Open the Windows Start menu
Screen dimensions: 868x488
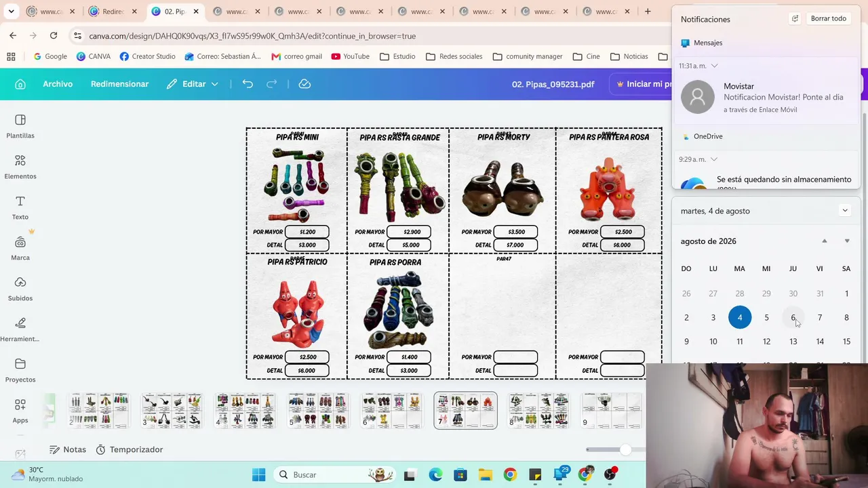click(259, 474)
